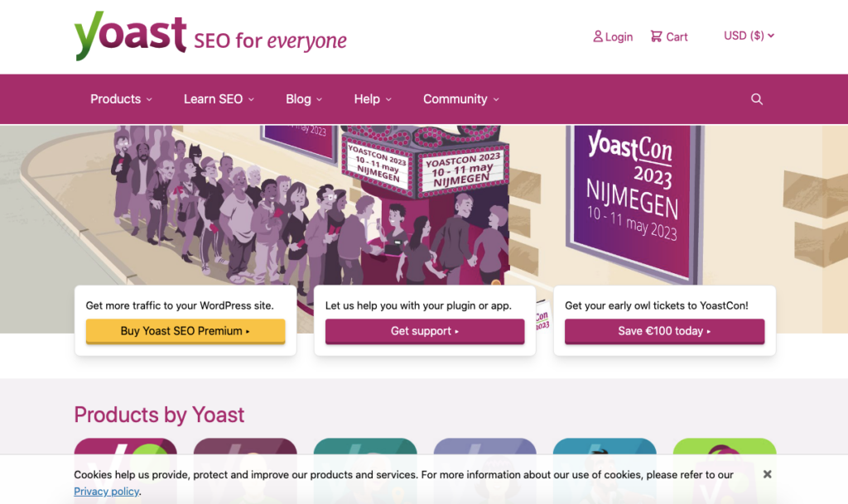This screenshot has height=504, width=848.
Task: Open the green product tile
Action: click(724, 449)
